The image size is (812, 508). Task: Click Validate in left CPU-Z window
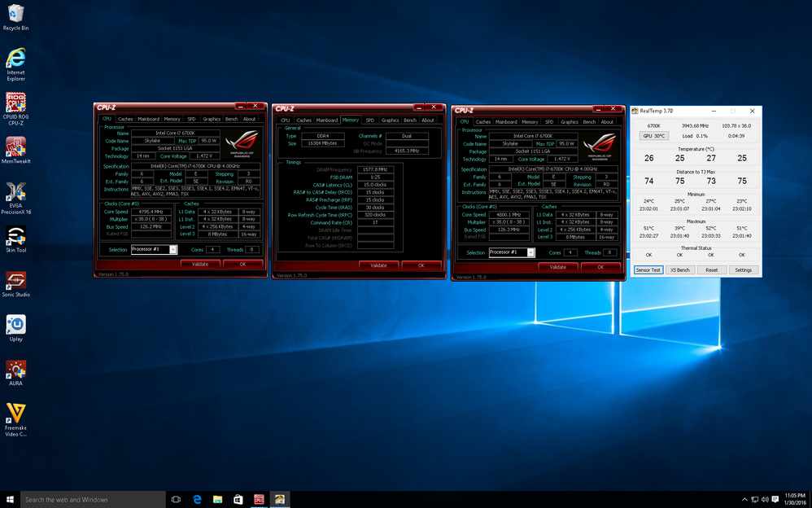point(200,264)
